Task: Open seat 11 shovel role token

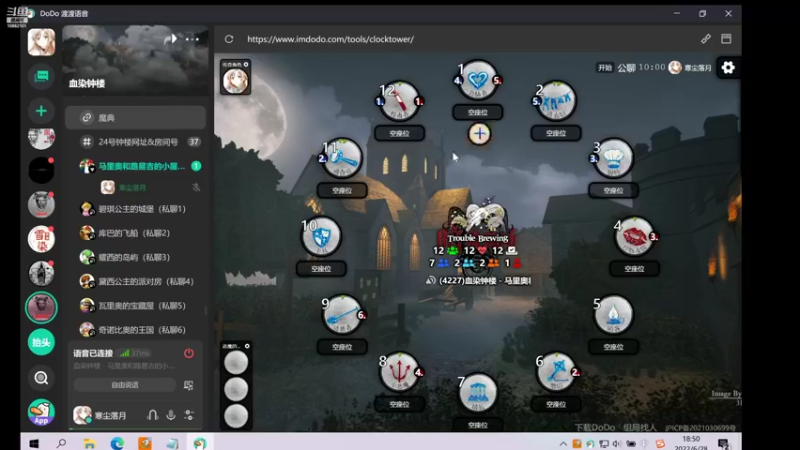Action: click(x=342, y=158)
